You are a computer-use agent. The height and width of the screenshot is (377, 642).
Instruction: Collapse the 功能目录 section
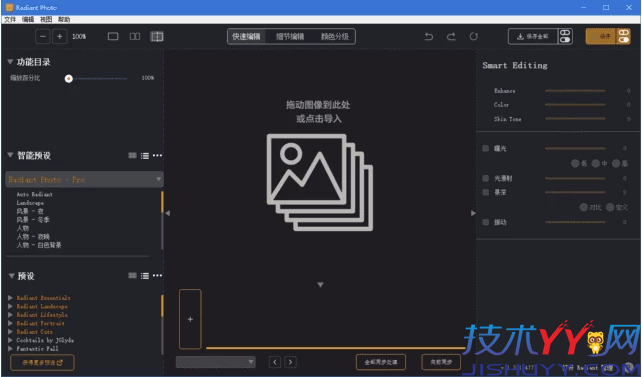[x=10, y=62]
